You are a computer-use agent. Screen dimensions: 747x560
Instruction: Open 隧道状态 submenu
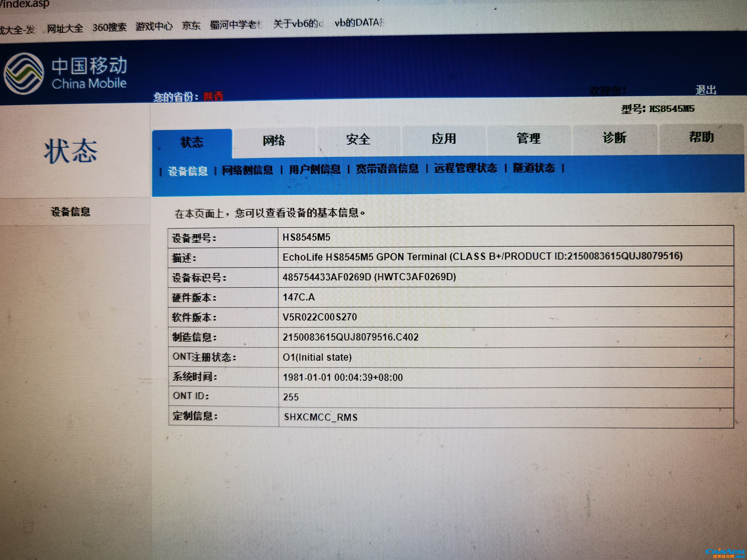(x=534, y=167)
